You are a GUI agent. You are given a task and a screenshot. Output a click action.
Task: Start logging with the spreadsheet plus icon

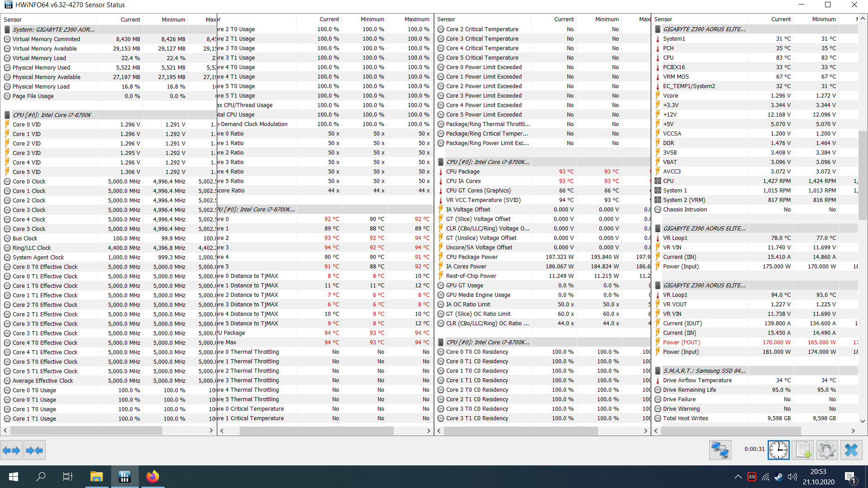(803, 450)
